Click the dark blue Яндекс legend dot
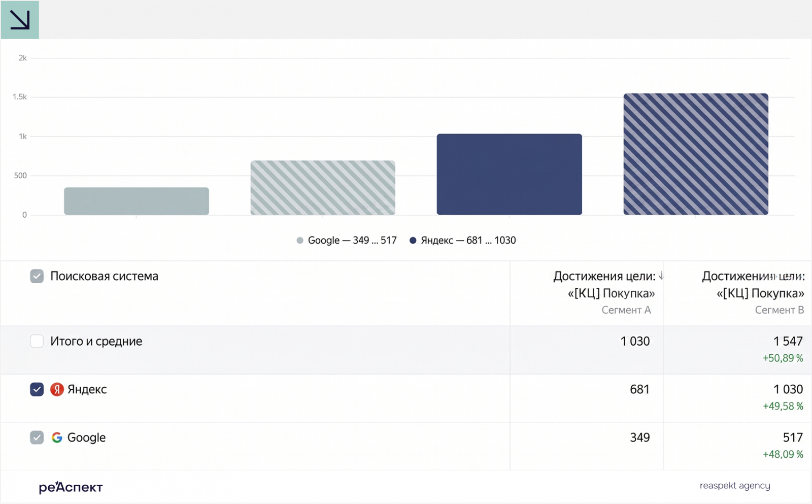 (413, 241)
